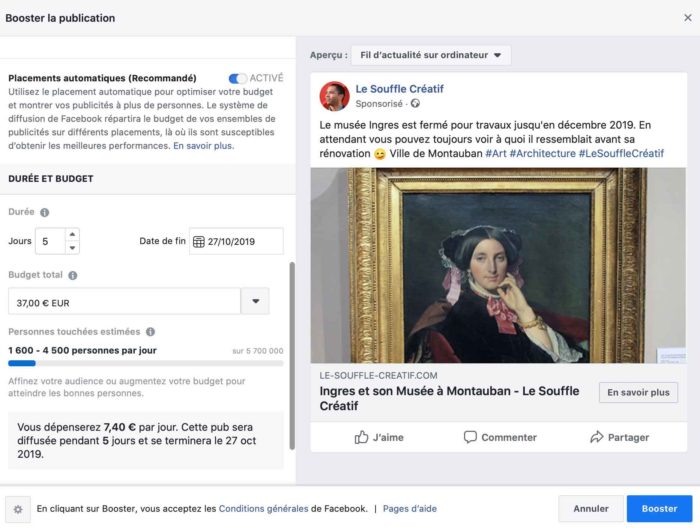
Task: Open the Budget total dropdown arrow
Action: (x=255, y=302)
